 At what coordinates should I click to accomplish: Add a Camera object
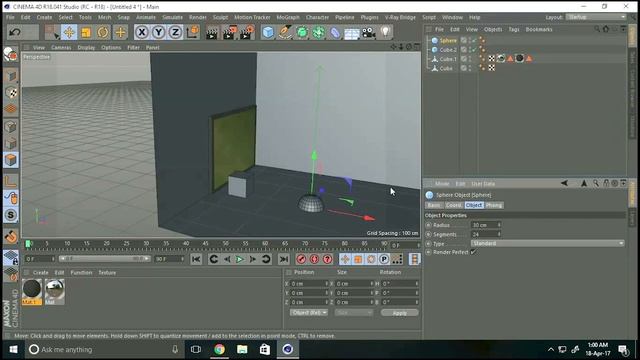pyautogui.click(x=369, y=32)
